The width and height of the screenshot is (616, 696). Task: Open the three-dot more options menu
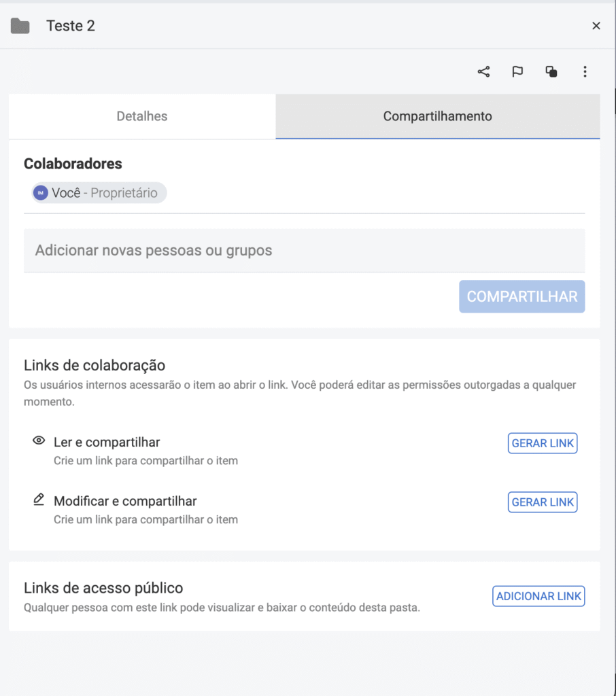click(585, 71)
